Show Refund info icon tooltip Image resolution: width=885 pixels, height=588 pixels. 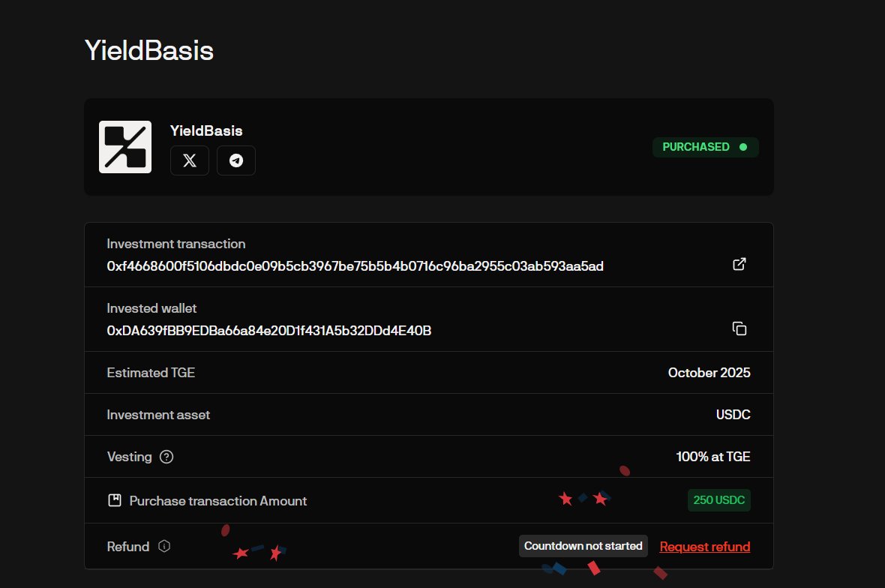click(x=164, y=546)
